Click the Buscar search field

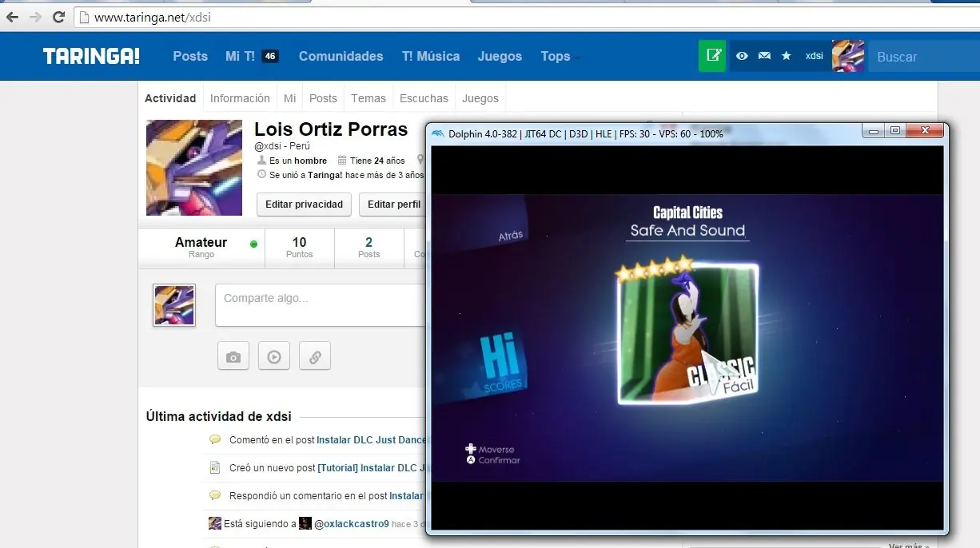coord(924,57)
